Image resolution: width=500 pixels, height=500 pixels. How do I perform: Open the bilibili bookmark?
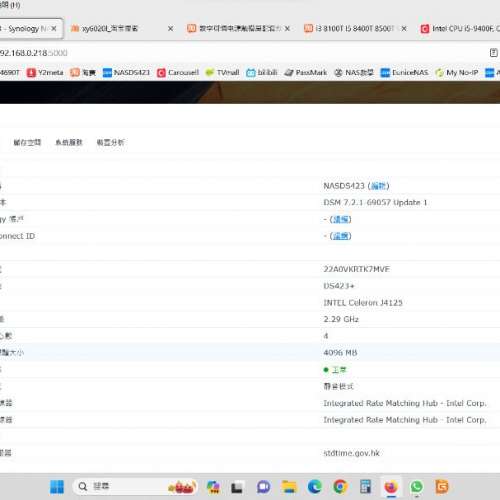tap(262, 73)
